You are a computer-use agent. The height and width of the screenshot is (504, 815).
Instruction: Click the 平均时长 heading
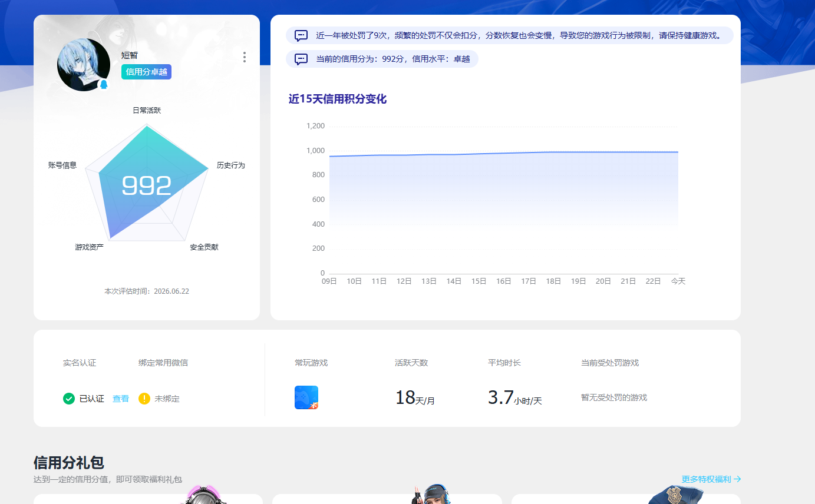tap(504, 363)
